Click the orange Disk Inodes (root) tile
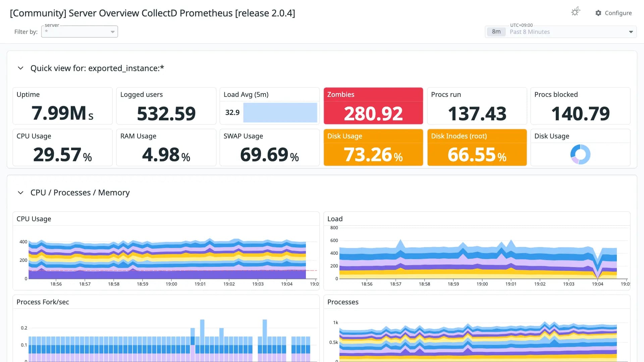The height and width of the screenshot is (362, 644). click(x=477, y=147)
